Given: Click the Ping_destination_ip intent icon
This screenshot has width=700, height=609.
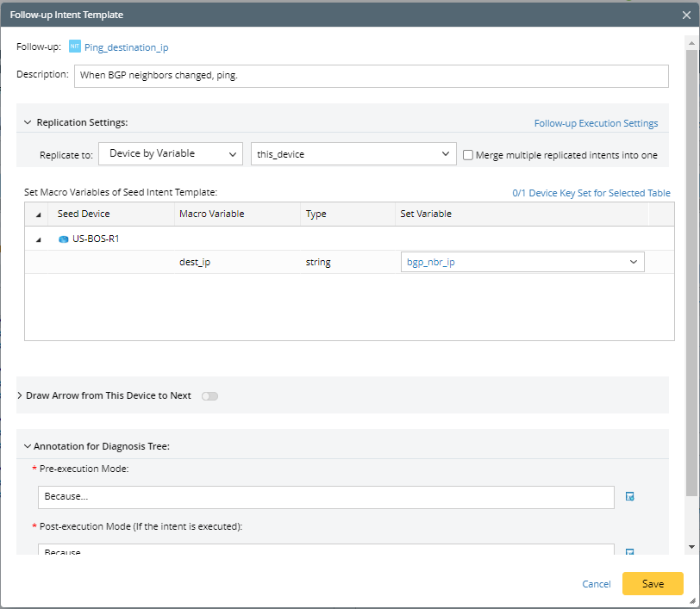Looking at the screenshot, I should 75,47.
